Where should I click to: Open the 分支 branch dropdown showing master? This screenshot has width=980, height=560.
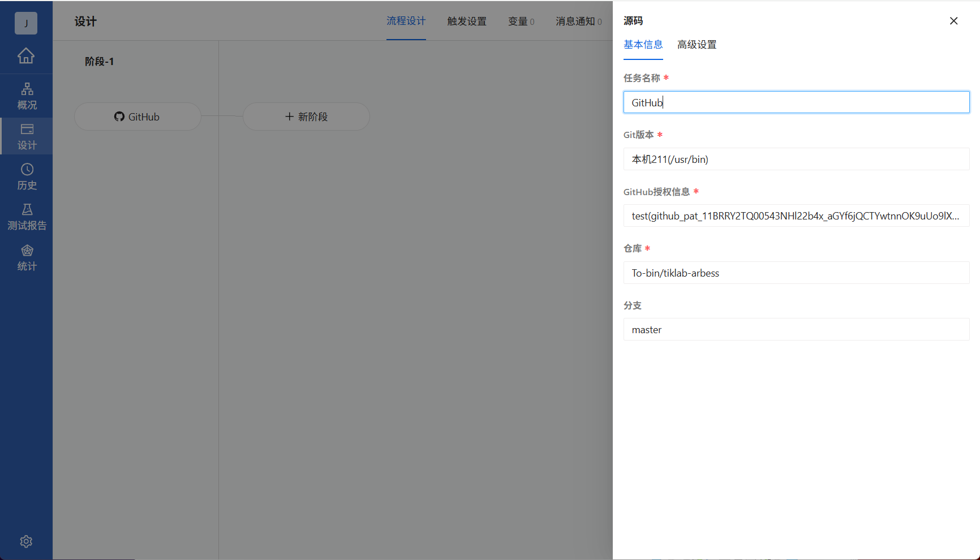click(796, 329)
